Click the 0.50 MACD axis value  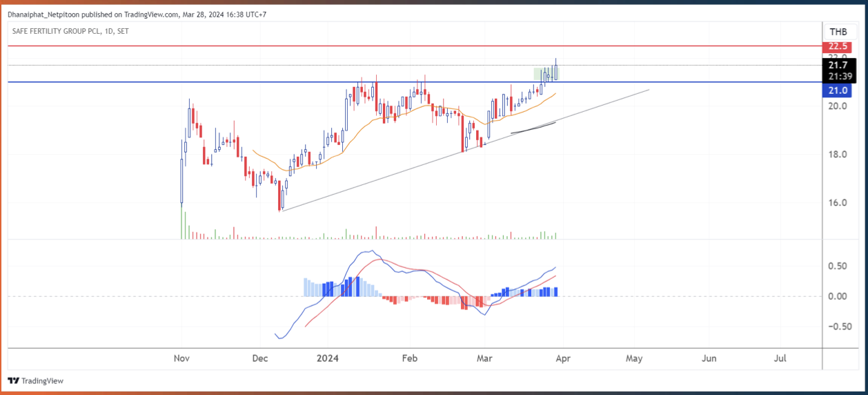pos(837,266)
